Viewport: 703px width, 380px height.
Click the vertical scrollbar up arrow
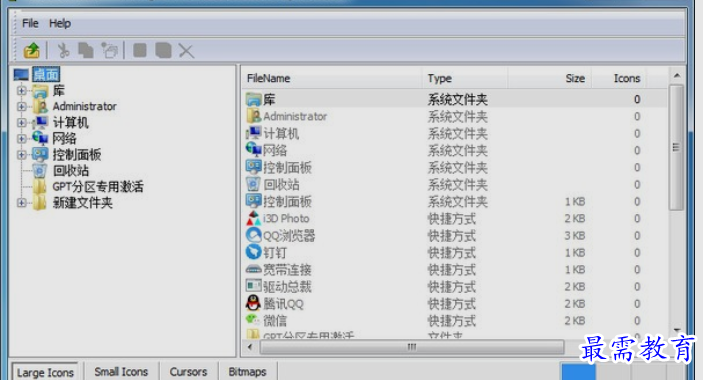pos(677,76)
